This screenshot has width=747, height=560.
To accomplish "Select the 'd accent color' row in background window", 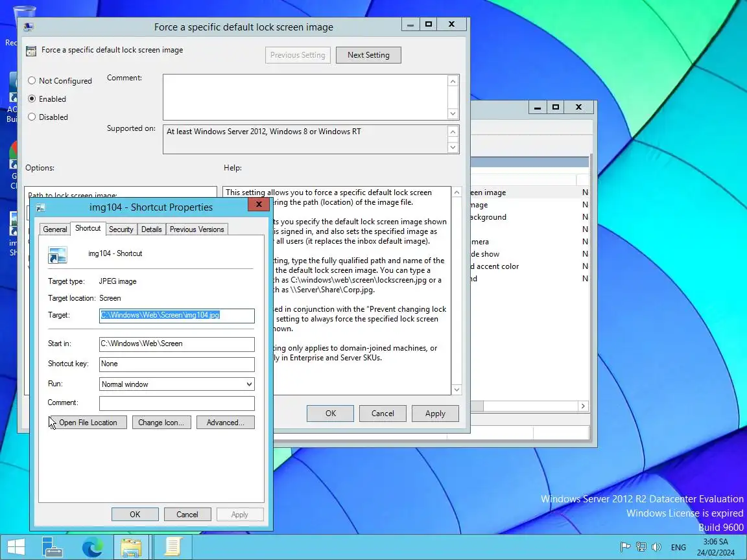I will (x=529, y=266).
